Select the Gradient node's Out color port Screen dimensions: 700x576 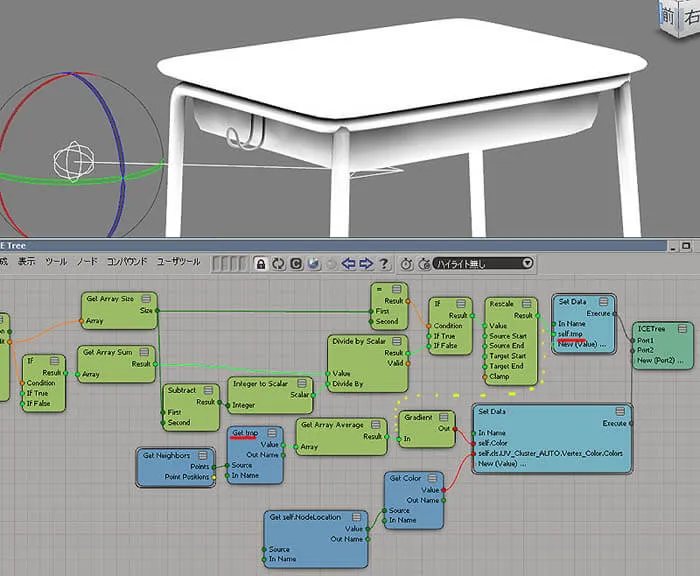[455, 429]
